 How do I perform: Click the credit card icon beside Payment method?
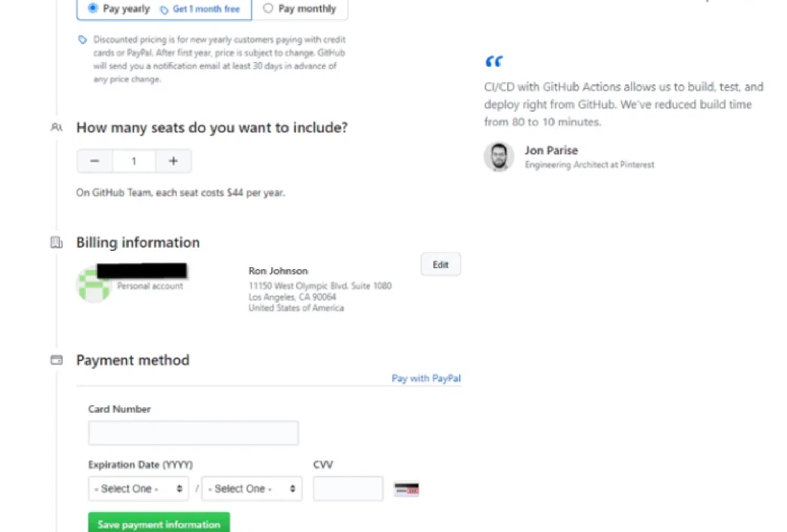point(57,360)
